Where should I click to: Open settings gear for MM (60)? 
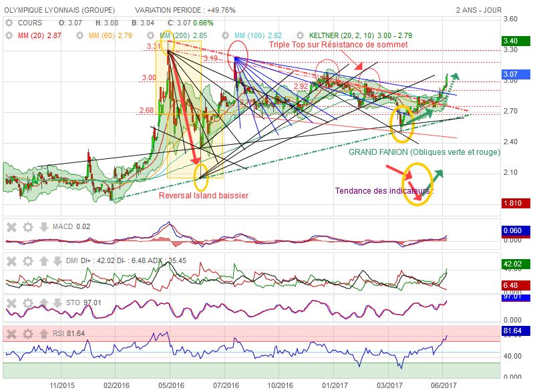click(x=79, y=35)
